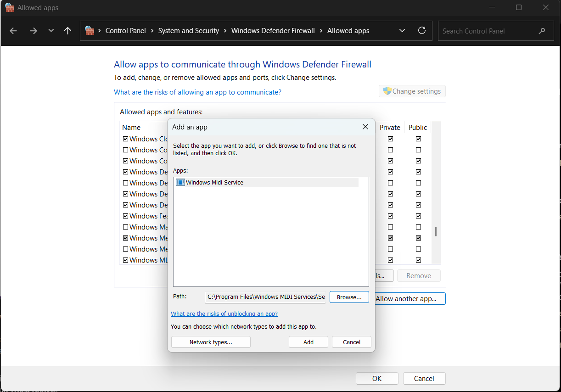This screenshot has height=392, width=561.
Task: Go up one level with up arrow
Action: tap(68, 31)
